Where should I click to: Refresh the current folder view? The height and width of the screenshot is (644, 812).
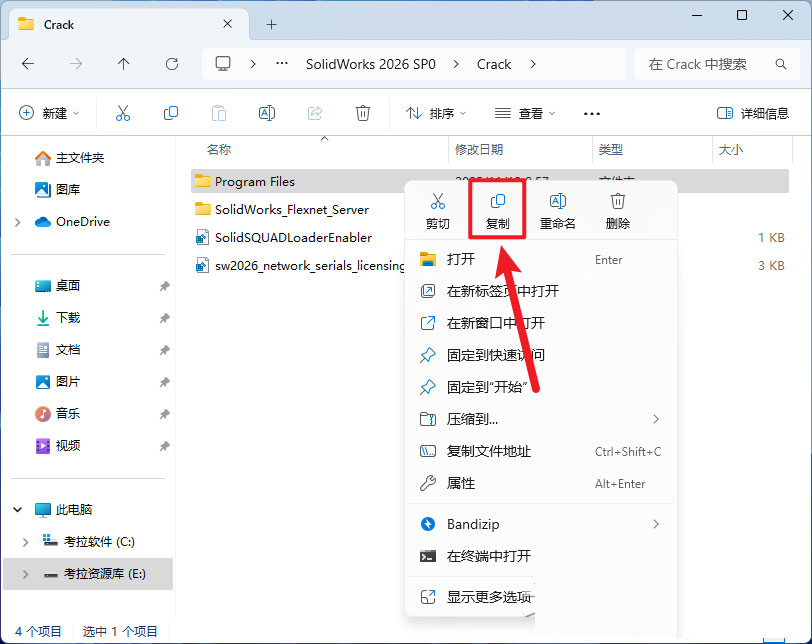172,64
